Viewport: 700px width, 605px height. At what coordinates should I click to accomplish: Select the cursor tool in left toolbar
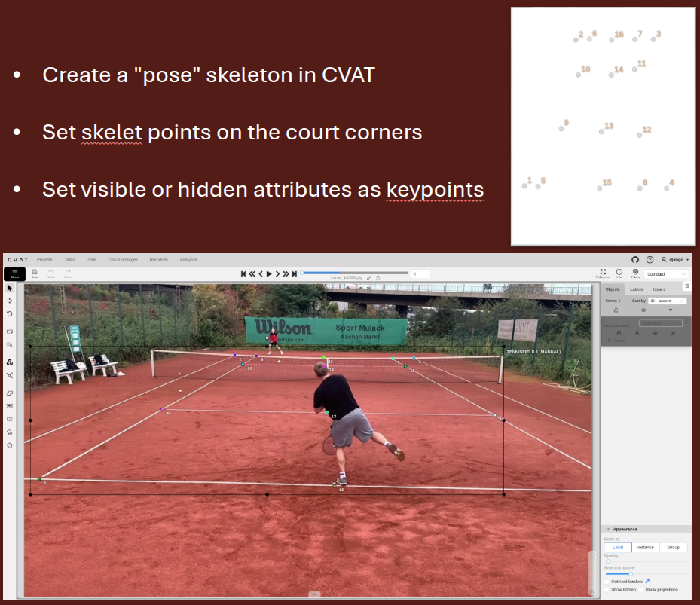(x=10, y=288)
